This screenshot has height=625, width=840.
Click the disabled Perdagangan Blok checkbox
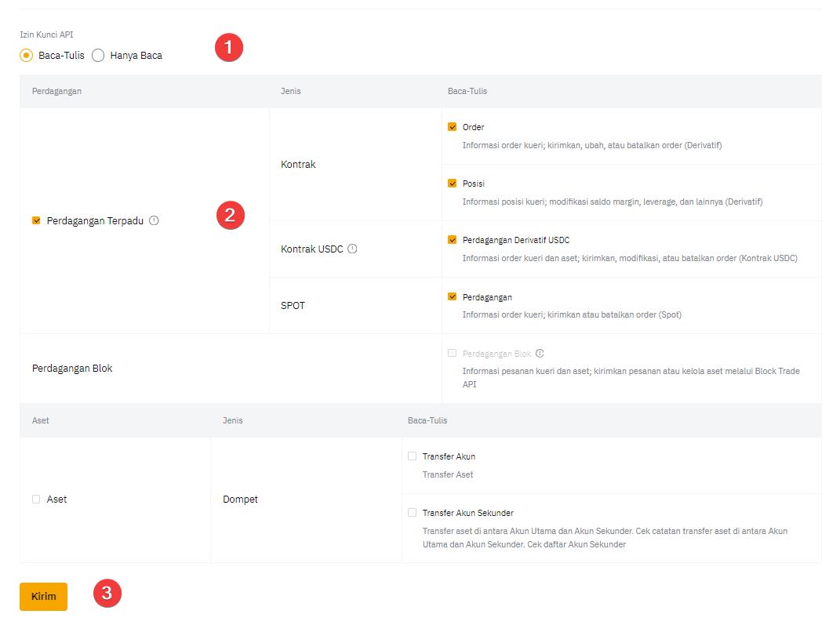coord(452,354)
